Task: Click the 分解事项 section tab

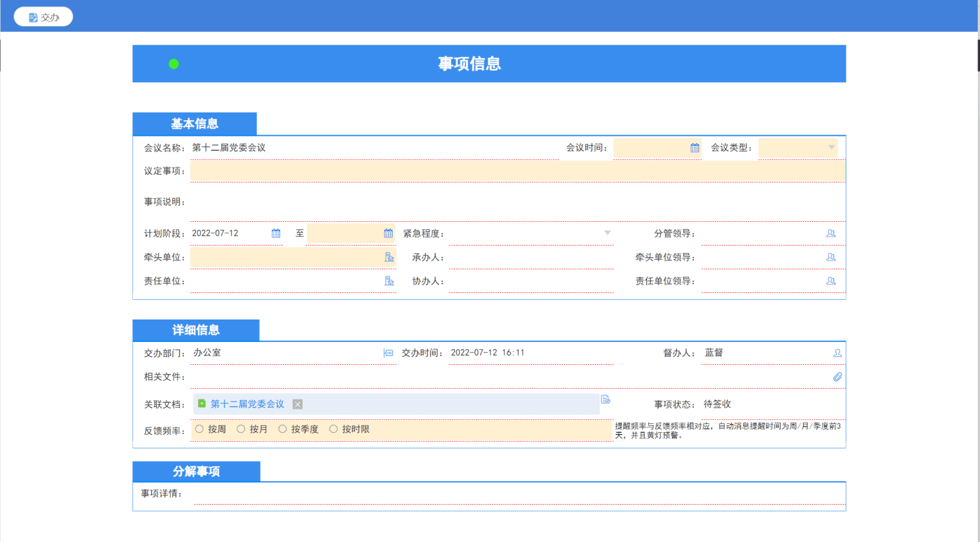Action: point(197,471)
